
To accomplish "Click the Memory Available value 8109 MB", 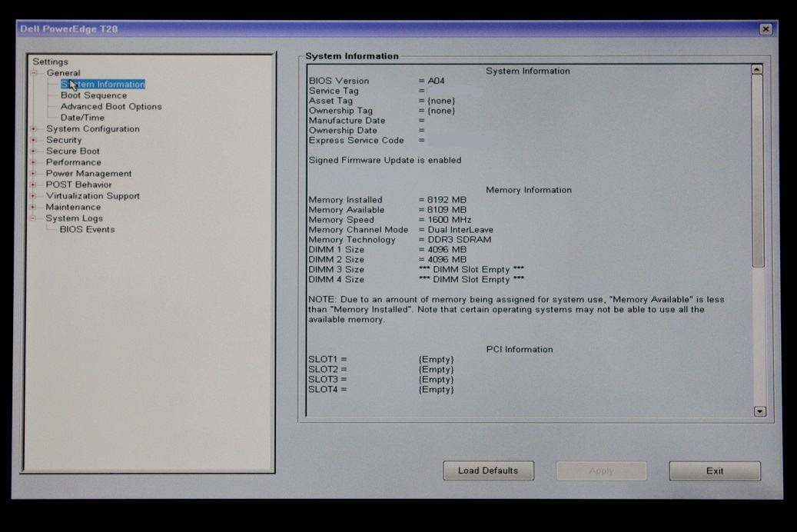I will click(447, 210).
